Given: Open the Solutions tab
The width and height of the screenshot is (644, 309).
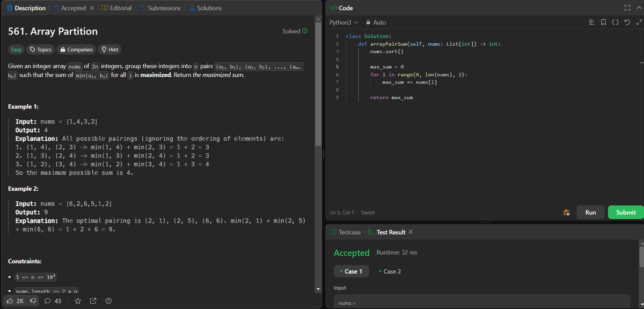Looking at the screenshot, I should 204,8.
